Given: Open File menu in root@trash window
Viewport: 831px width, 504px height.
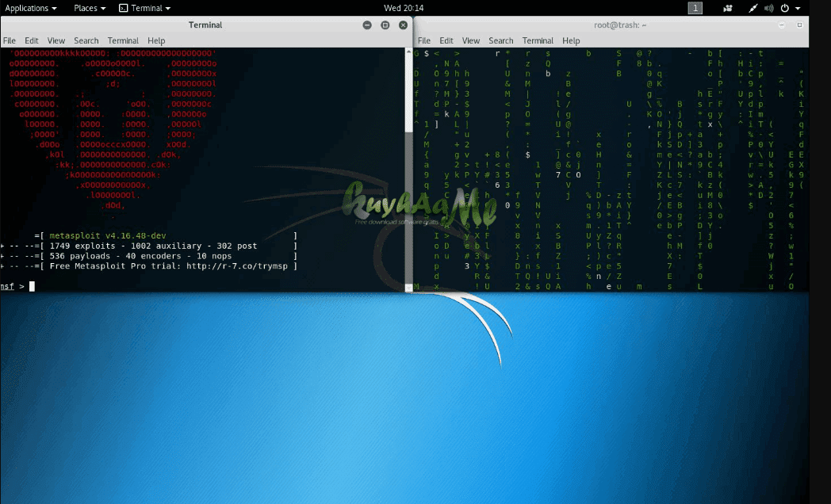Looking at the screenshot, I should [424, 40].
